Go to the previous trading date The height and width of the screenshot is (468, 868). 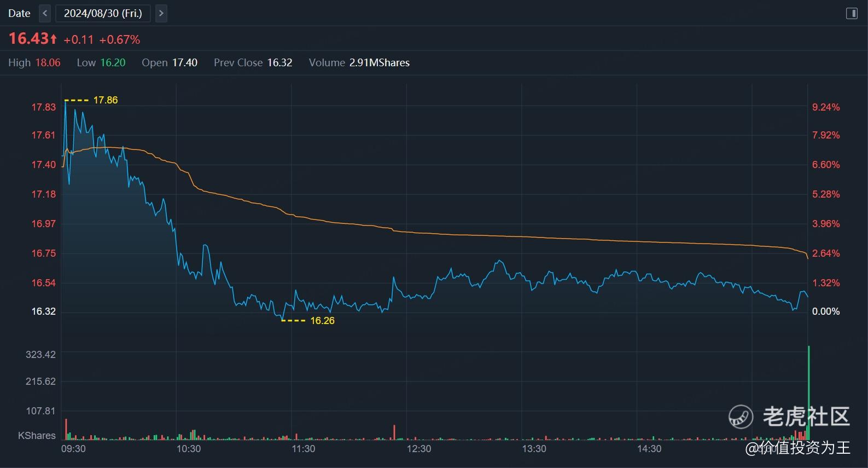(45, 13)
